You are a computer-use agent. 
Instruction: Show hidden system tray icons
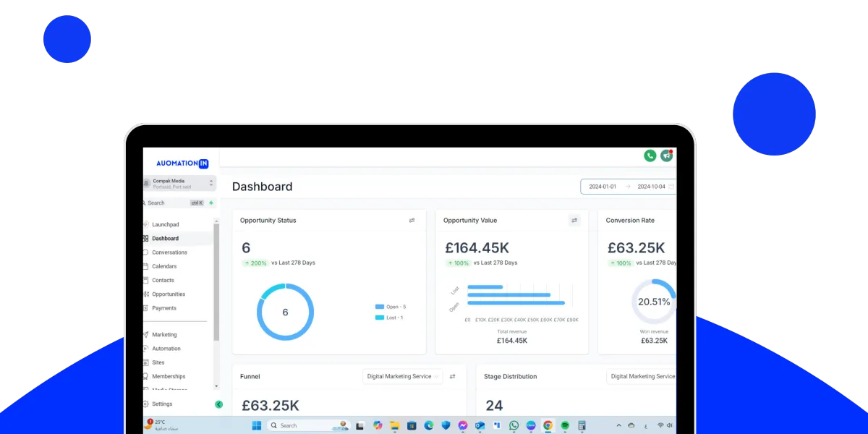click(618, 425)
